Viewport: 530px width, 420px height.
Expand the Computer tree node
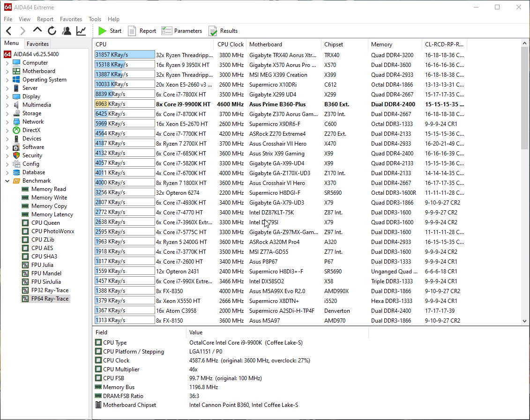tap(7, 63)
